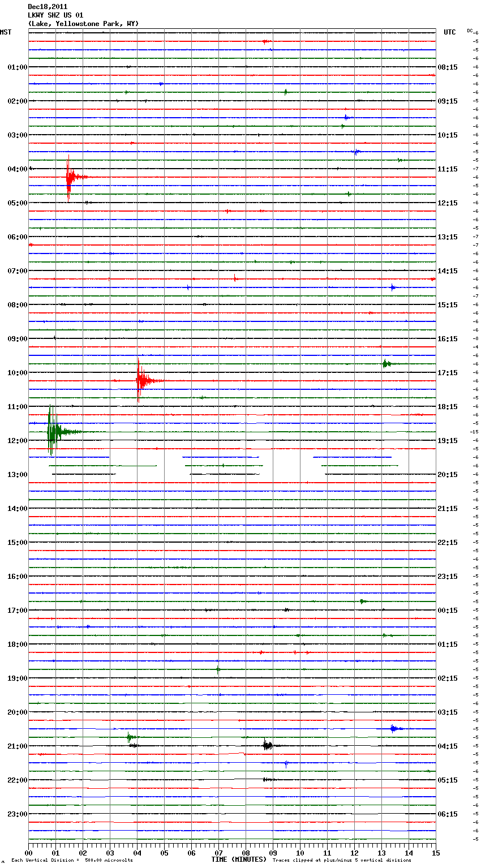The image size is (481, 868).
Task: Click the 14:15 UTC time label
Action: (448, 271)
